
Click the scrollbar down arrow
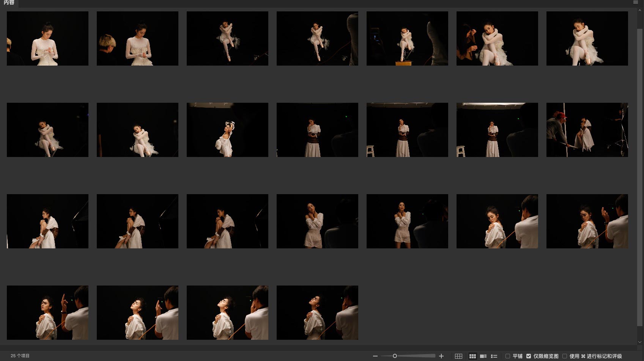coord(639,342)
